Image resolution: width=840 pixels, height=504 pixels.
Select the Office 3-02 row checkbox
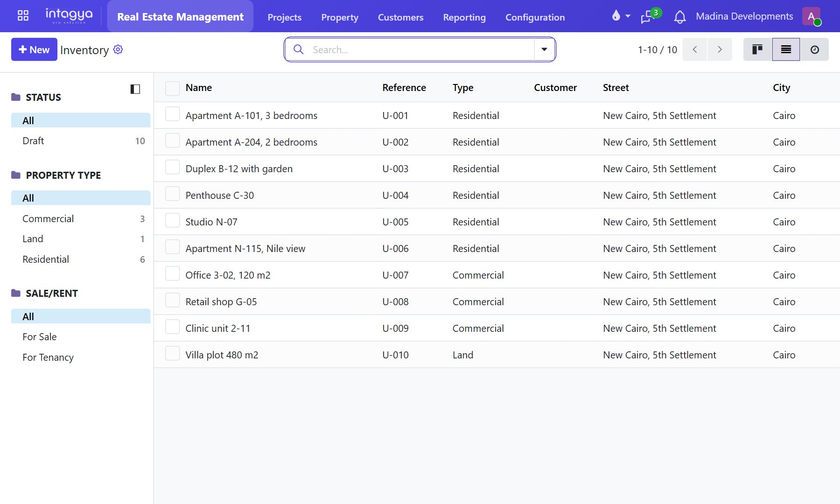(x=173, y=273)
